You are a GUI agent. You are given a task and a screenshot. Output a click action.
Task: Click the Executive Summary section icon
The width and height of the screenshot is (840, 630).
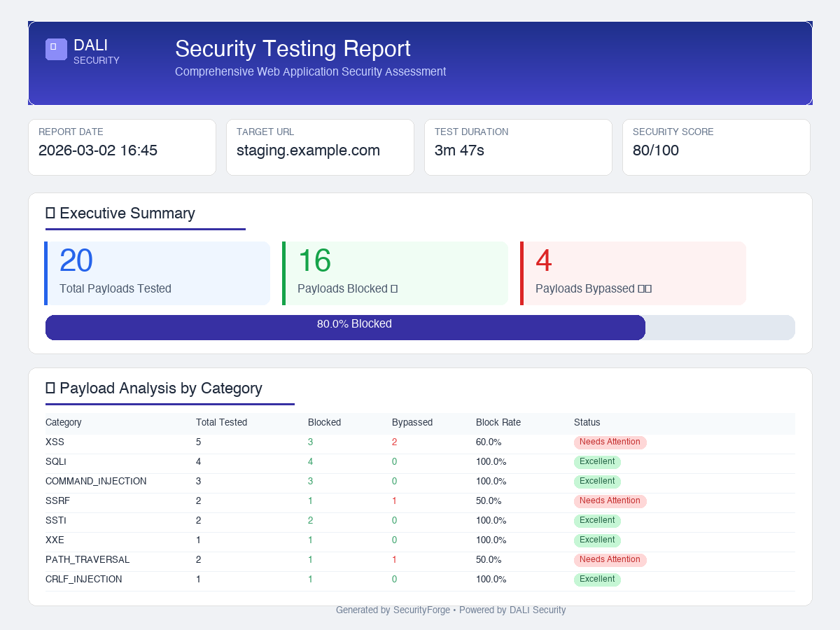click(x=49, y=213)
